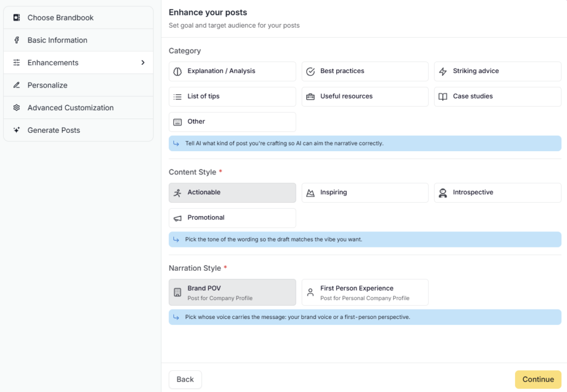Click the sparkle icon next to Generate Posts
The image size is (567, 392).
[16, 130]
